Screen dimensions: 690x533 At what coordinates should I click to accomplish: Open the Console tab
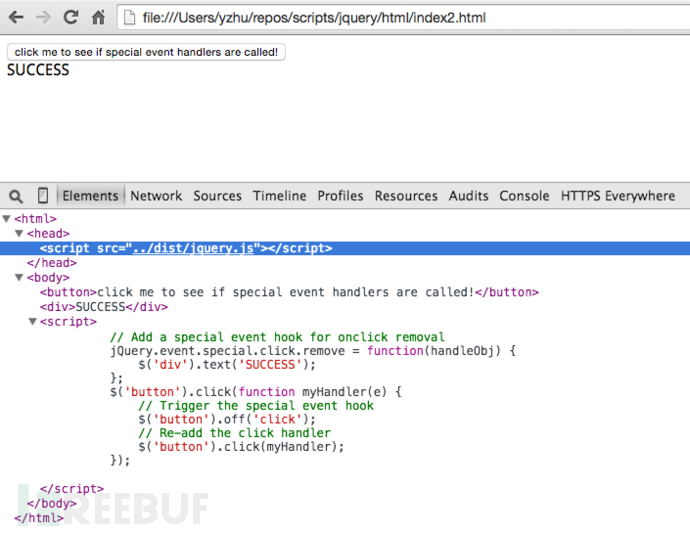[x=524, y=196]
